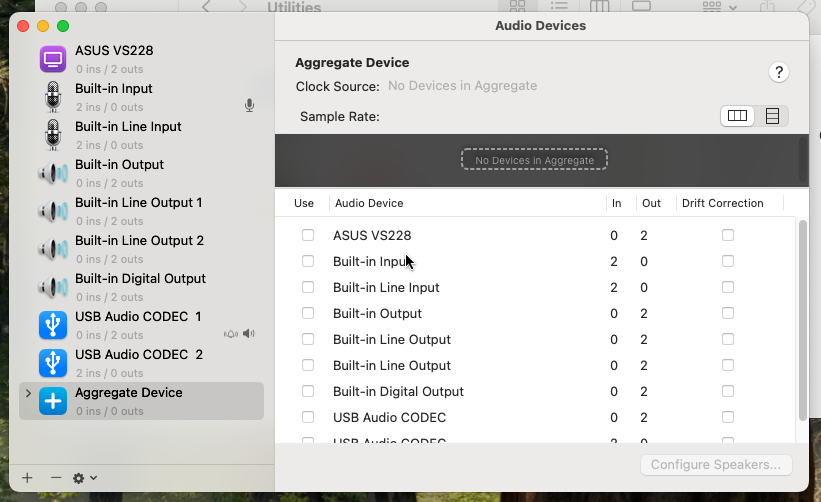Click the Clock Source dropdown field
Image resolution: width=821 pixels, height=502 pixels.
[x=462, y=86]
